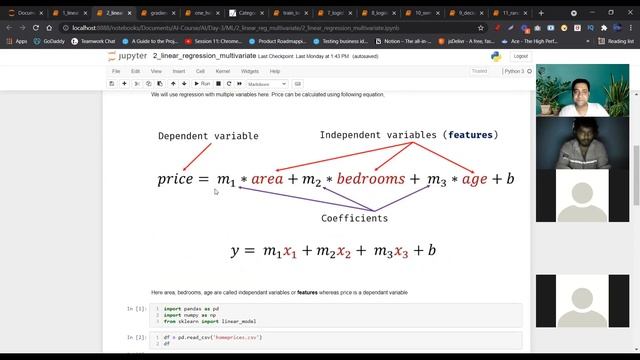
Task: Reload the page
Action: 36,28
